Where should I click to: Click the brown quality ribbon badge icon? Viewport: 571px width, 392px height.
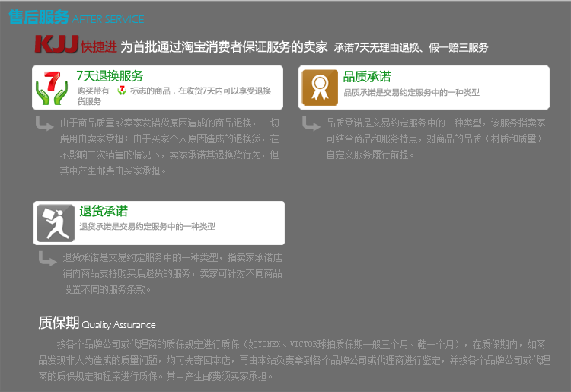(320, 87)
